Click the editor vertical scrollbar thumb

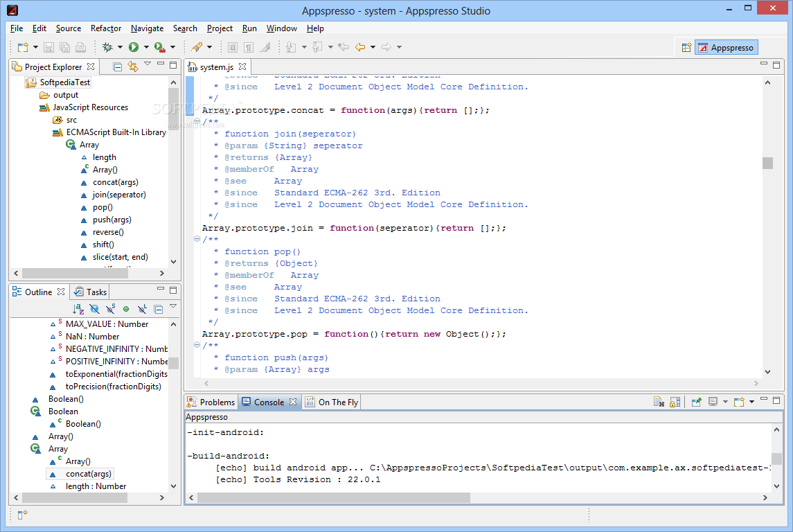(767, 163)
